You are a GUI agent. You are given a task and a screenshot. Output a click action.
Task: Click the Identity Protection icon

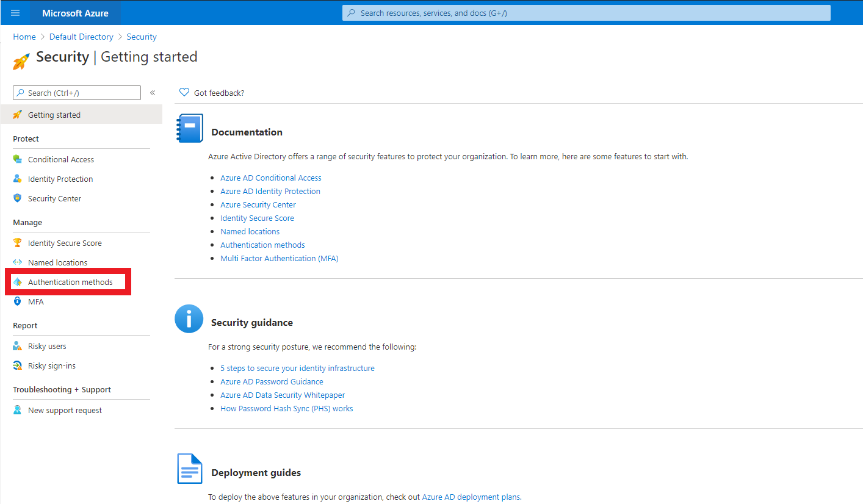(18, 179)
